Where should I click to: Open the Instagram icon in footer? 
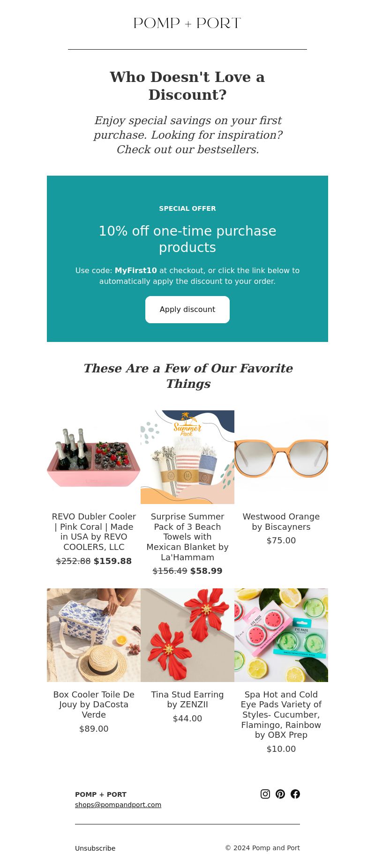(x=265, y=794)
